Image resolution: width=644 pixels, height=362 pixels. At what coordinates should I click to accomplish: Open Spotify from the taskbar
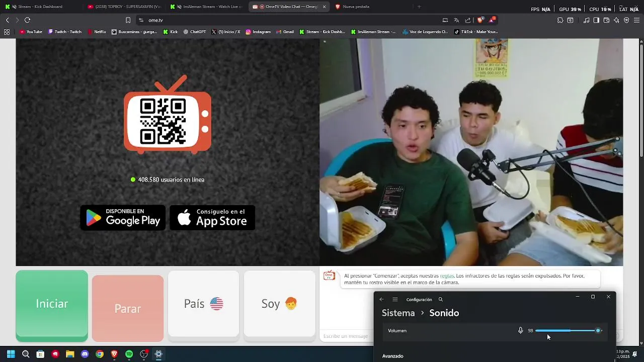coord(129,354)
